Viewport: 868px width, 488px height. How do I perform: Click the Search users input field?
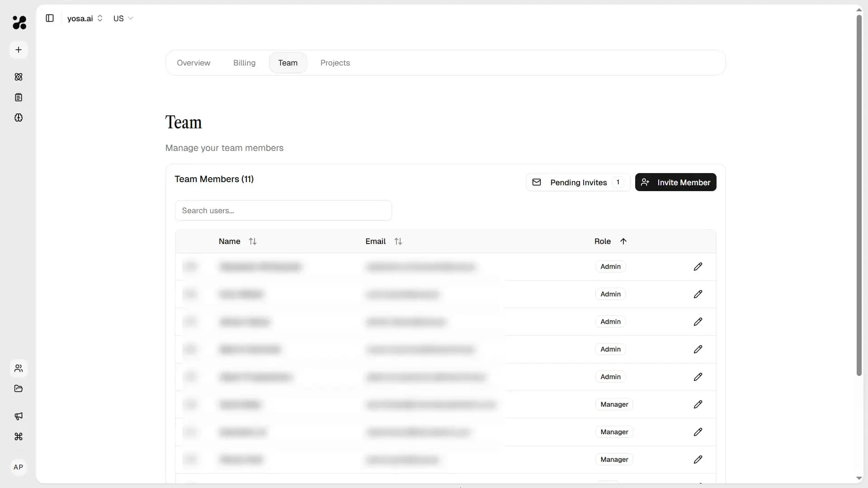283,211
